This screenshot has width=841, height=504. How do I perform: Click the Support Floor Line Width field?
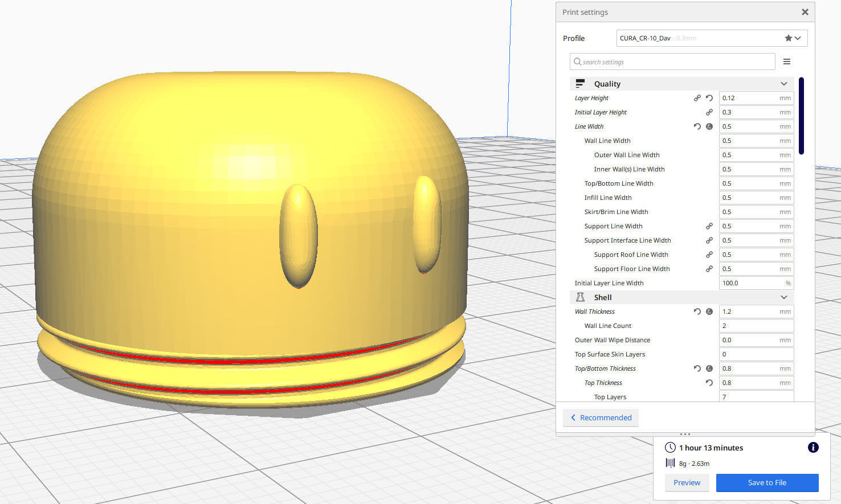(x=756, y=269)
